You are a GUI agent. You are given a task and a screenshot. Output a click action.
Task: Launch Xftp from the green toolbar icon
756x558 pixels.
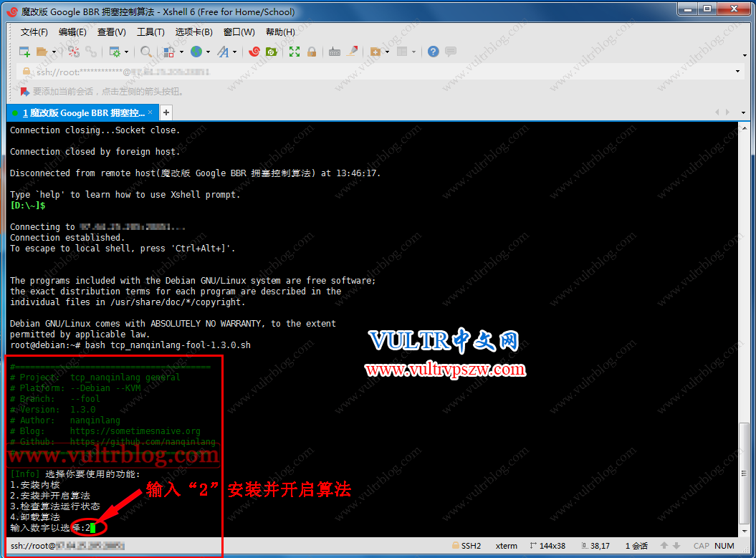click(x=272, y=52)
